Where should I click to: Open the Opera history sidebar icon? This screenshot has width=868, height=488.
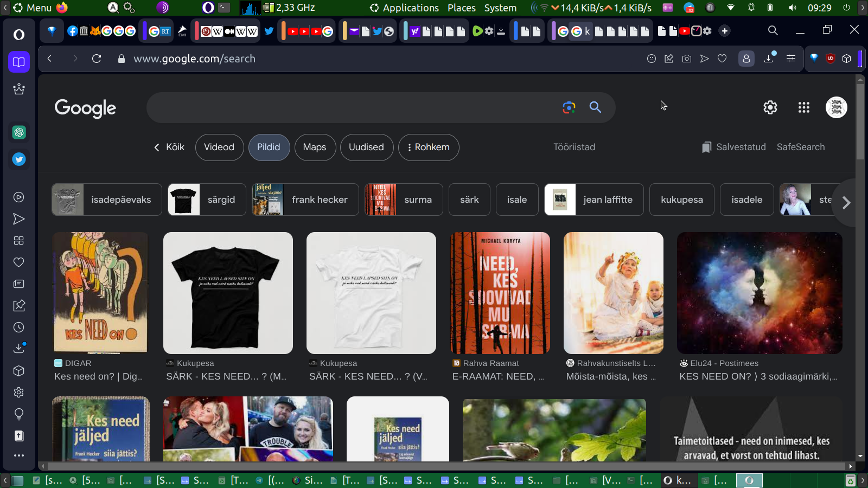19,327
